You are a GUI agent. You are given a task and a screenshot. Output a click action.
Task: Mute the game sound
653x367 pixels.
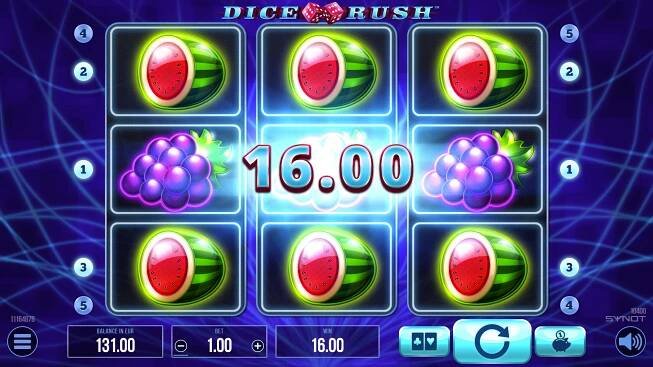631,342
